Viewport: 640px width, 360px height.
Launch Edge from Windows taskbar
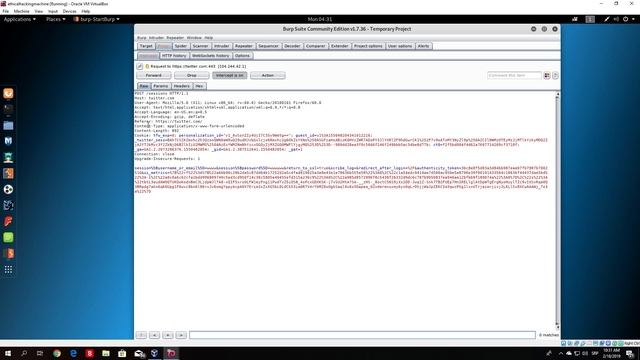[73, 353]
